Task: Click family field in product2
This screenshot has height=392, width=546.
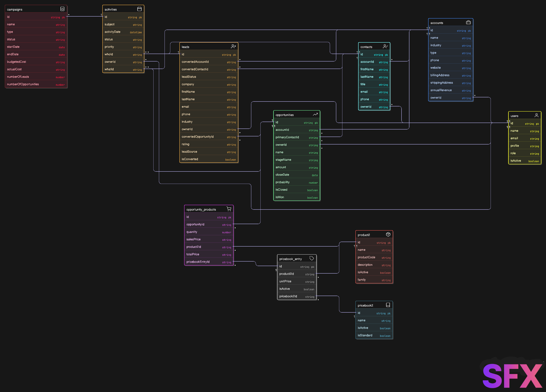Action: [374, 280]
